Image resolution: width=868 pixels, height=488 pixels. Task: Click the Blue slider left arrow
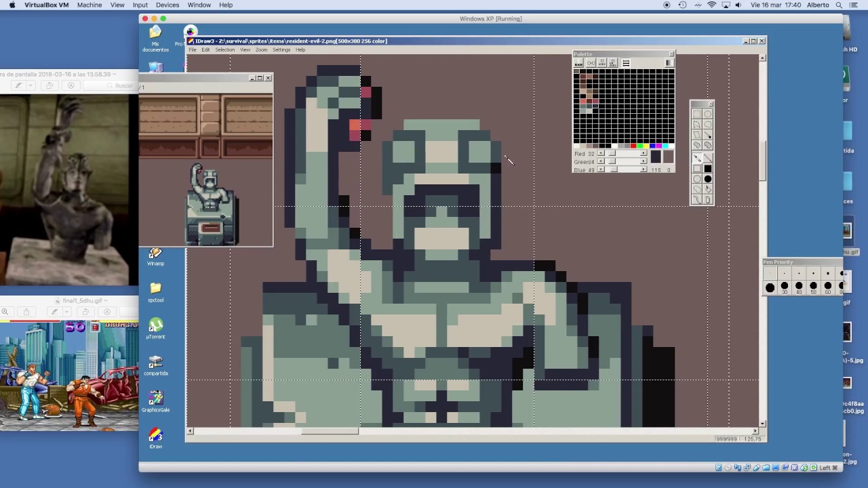(601, 169)
